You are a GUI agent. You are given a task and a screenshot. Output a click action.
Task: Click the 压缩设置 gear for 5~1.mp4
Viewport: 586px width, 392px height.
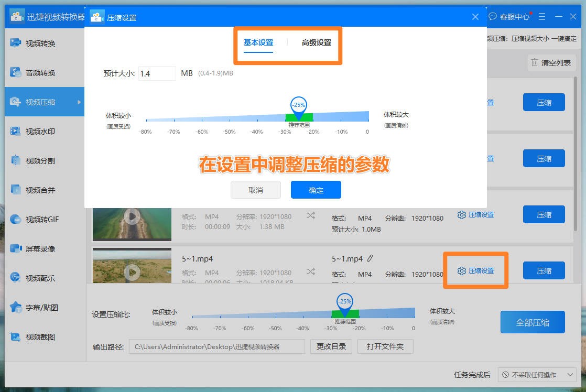point(474,270)
